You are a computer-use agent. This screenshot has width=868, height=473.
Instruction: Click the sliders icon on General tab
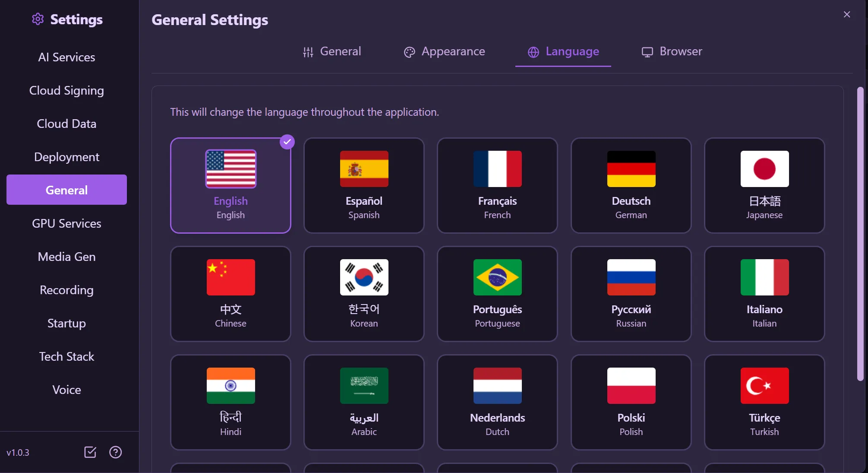pos(308,52)
